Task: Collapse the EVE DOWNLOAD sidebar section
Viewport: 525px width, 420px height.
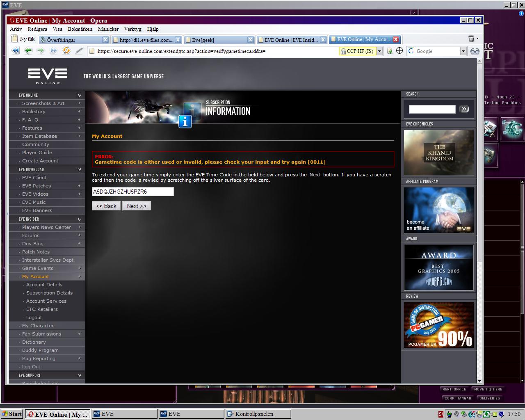Action: tap(79, 169)
